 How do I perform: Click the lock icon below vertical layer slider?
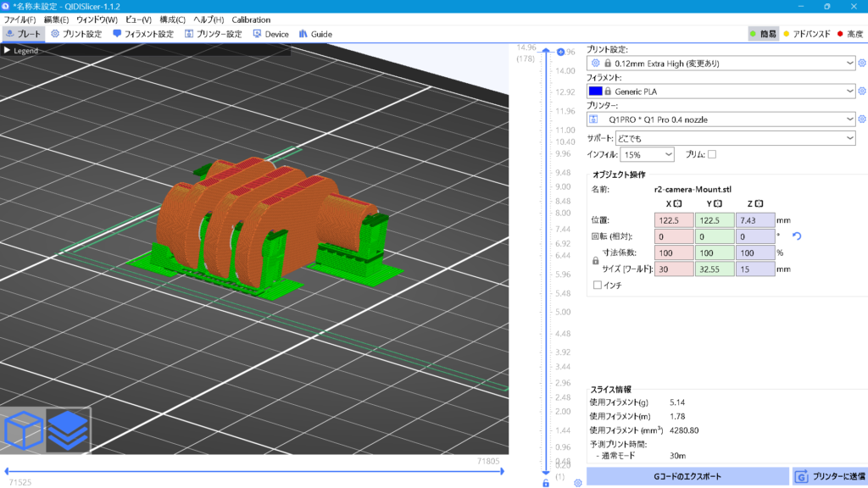(x=546, y=482)
